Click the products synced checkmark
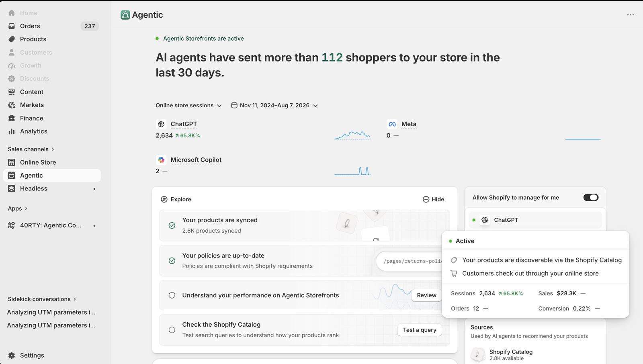Viewport: 643px width, 364px height. point(172,225)
